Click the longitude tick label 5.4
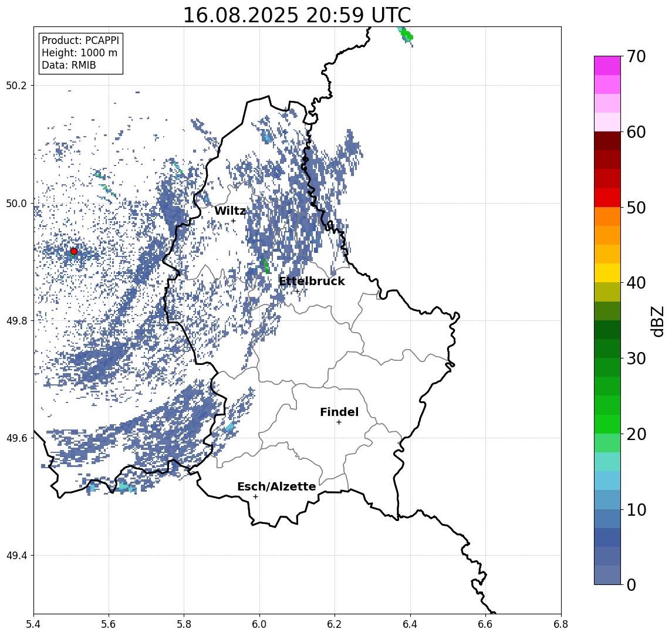672x636 pixels. tap(33, 624)
